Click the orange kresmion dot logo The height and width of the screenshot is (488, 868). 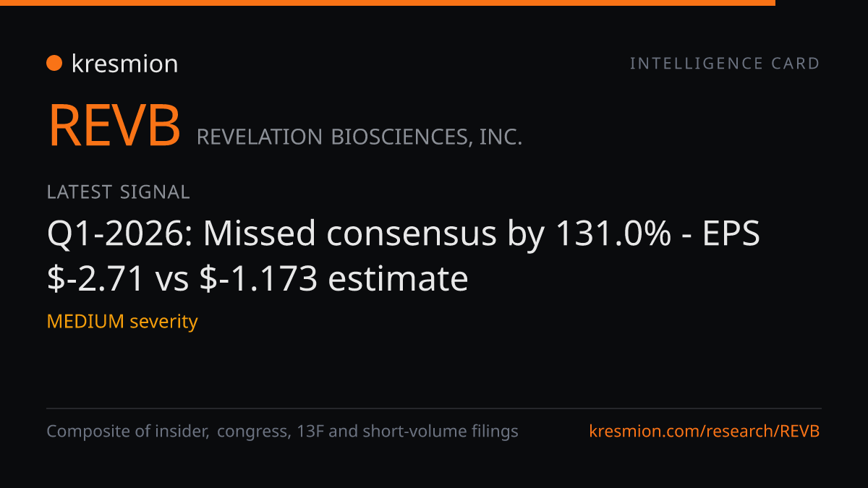(x=54, y=64)
